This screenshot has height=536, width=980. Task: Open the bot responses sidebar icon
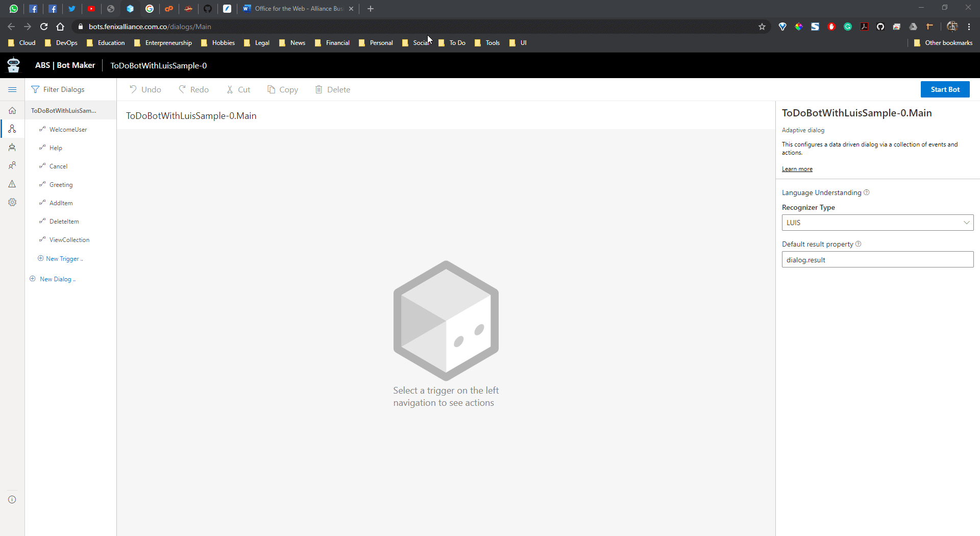coord(12,147)
